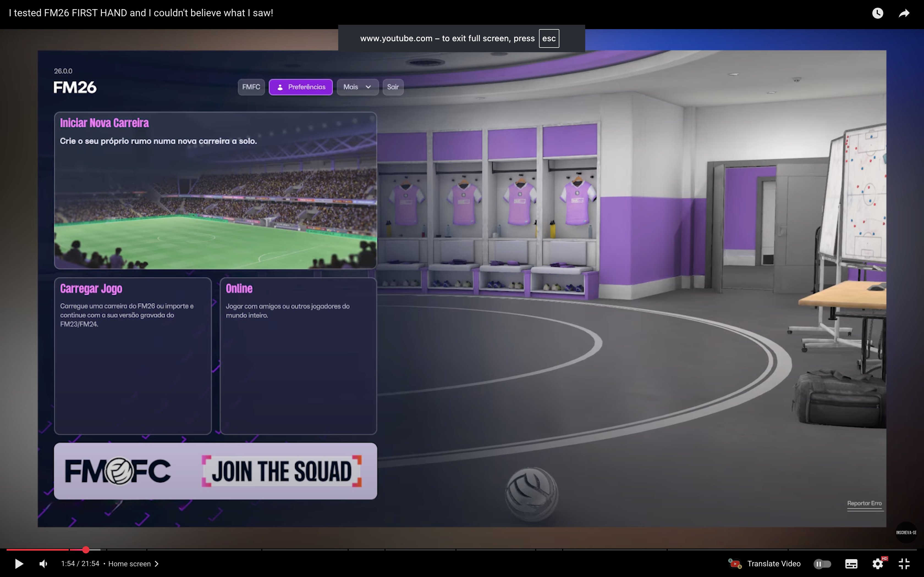Select the FMFC menu button
Image resolution: width=924 pixels, height=577 pixels.
pyautogui.click(x=251, y=87)
